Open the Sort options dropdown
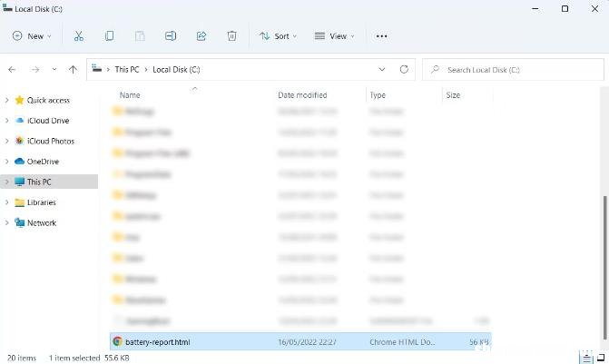This screenshot has width=609, height=364. 278,36
